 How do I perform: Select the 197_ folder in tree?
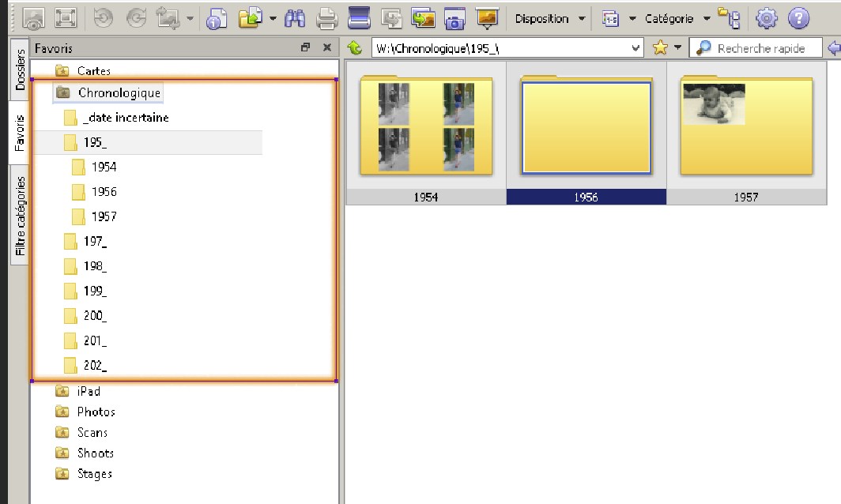click(95, 241)
